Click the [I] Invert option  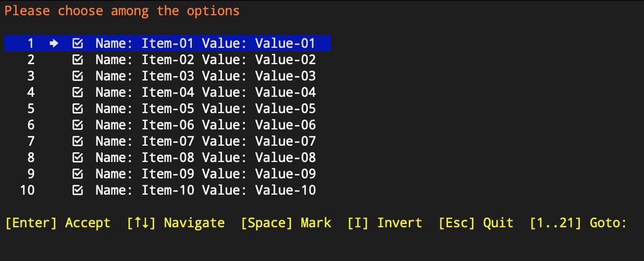[x=384, y=223]
